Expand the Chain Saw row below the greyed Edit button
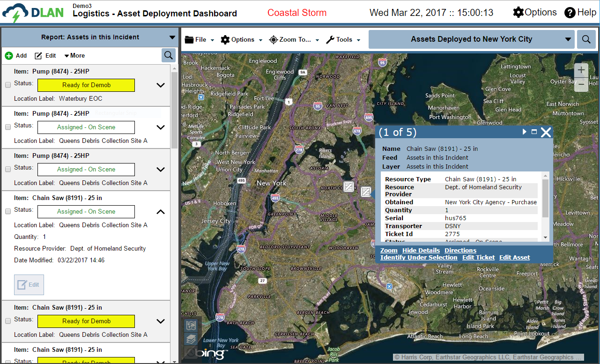600x364 pixels. tap(161, 321)
